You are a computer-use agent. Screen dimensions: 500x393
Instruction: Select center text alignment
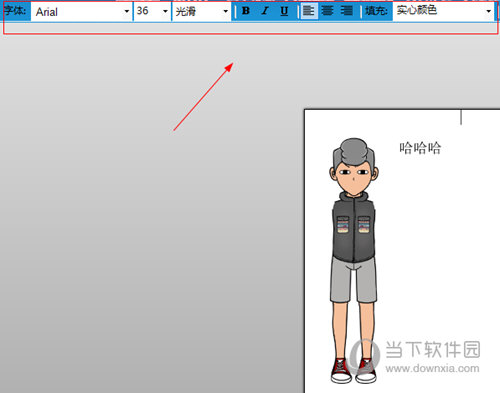327,11
